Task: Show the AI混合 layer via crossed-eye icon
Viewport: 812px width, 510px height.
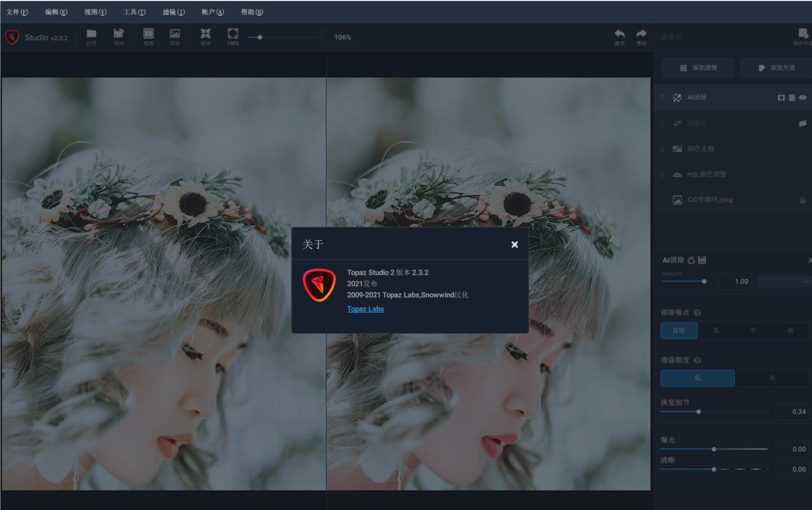Action: [x=802, y=123]
